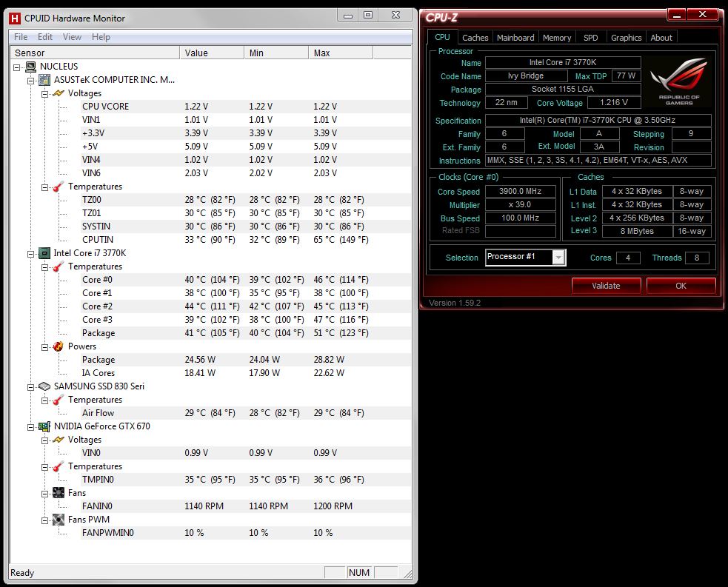Collapse the Intel Core i7 3770K node
This screenshot has width=728, height=587.
click(30, 254)
